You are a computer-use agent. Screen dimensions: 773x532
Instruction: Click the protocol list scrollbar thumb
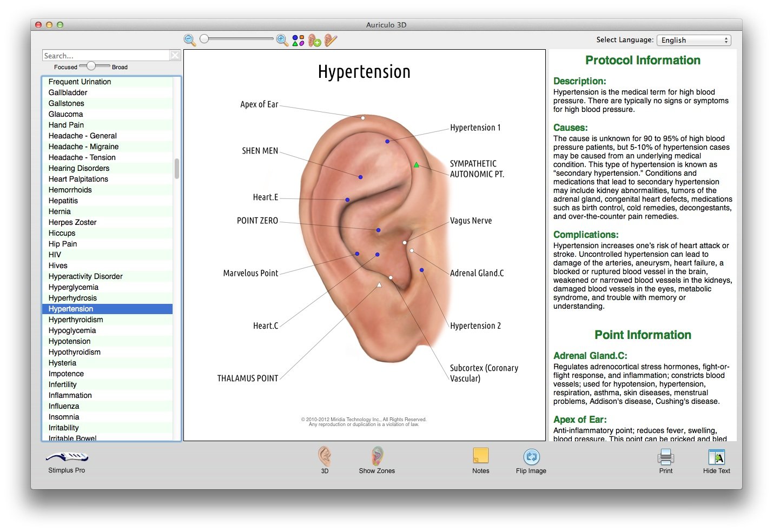tap(177, 168)
